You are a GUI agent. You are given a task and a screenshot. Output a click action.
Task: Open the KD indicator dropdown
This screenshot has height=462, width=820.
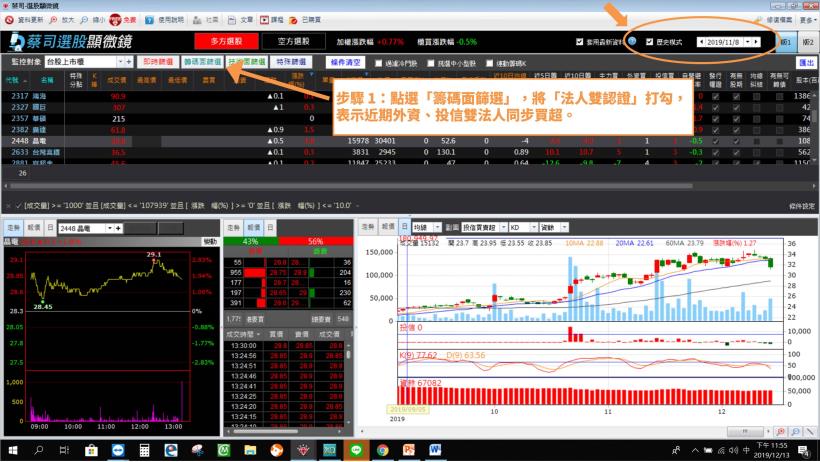(534, 227)
